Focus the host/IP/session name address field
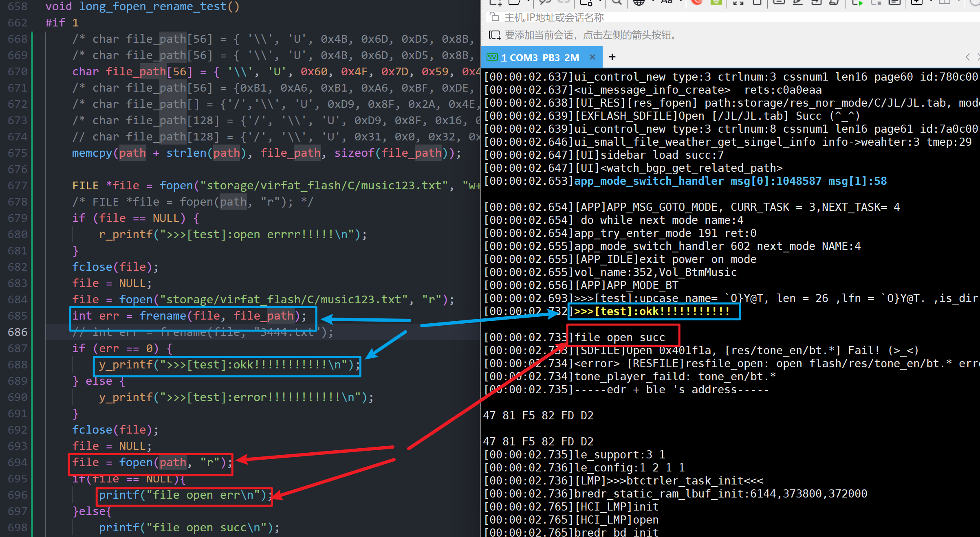Viewport: 980px width, 537px height. pyautogui.click(x=733, y=17)
